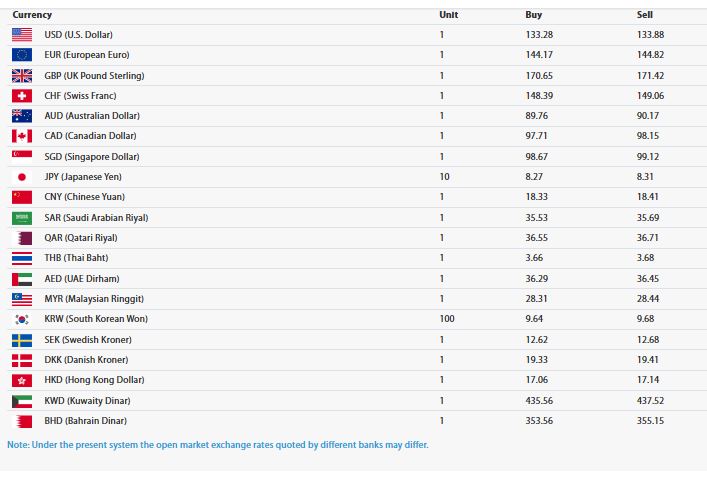The height and width of the screenshot is (477, 707).
Task: Select the BHD (Bahrain Dinar) row label
Action: (x=85, y=421)
